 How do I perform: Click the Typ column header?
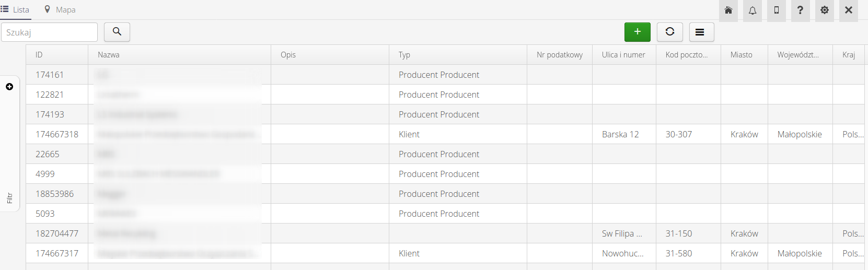(404, 55)
